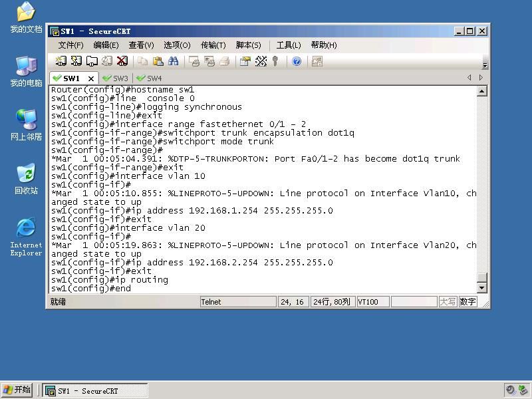Click the Print Screen toolbar icon
Viewport: 532px width, 399px height.
[194, 61]
